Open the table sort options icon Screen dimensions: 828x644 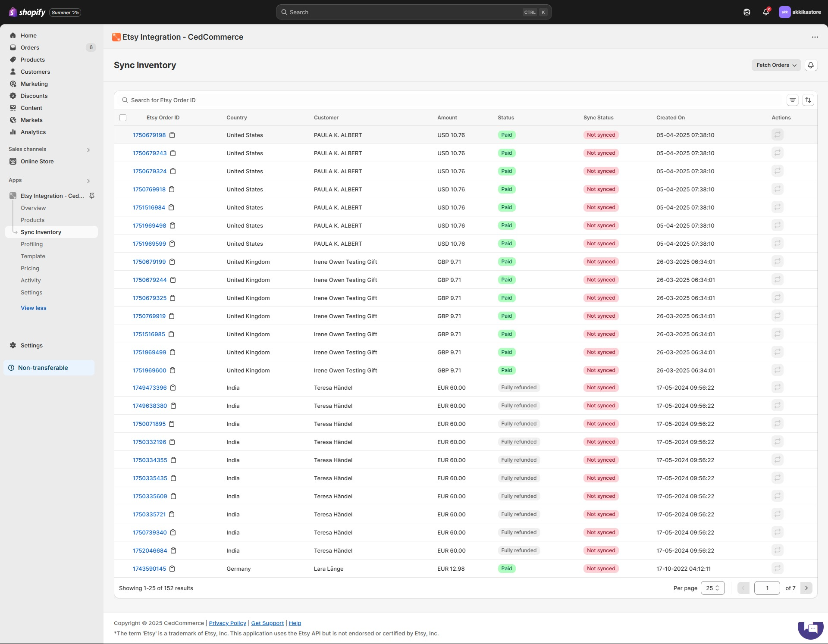coord(808,100)
